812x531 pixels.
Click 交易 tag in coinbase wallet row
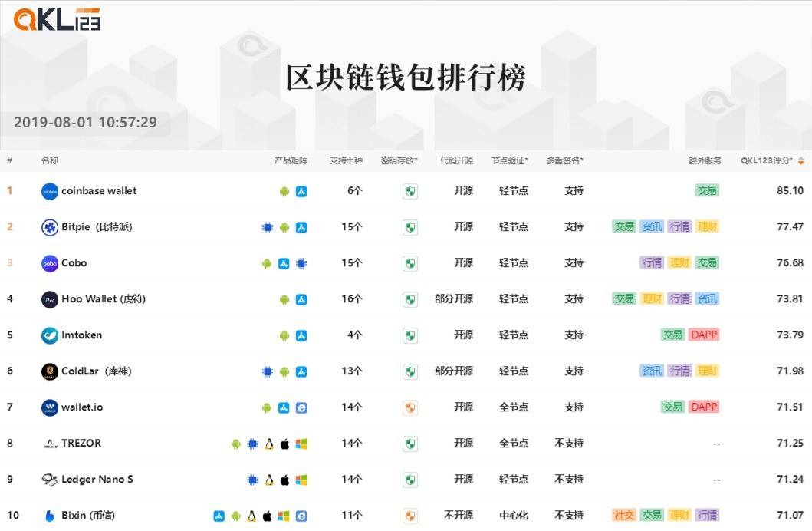(x=707, y=190)
